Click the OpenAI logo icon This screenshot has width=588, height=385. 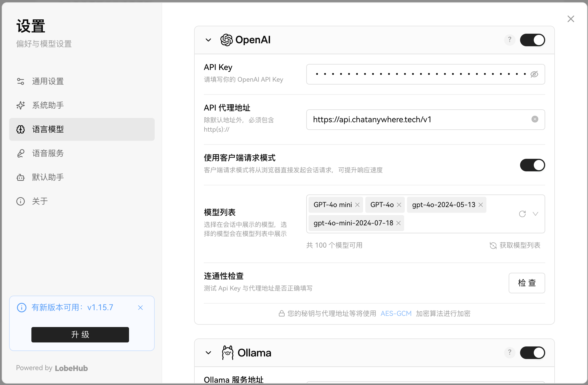tap(227, 40)
